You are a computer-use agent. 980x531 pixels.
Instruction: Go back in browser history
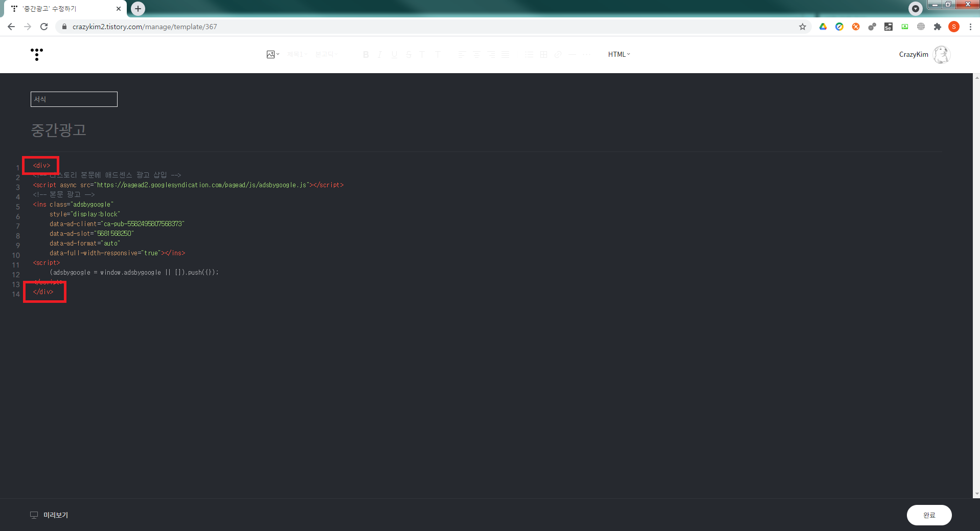[x=11, y=27]
